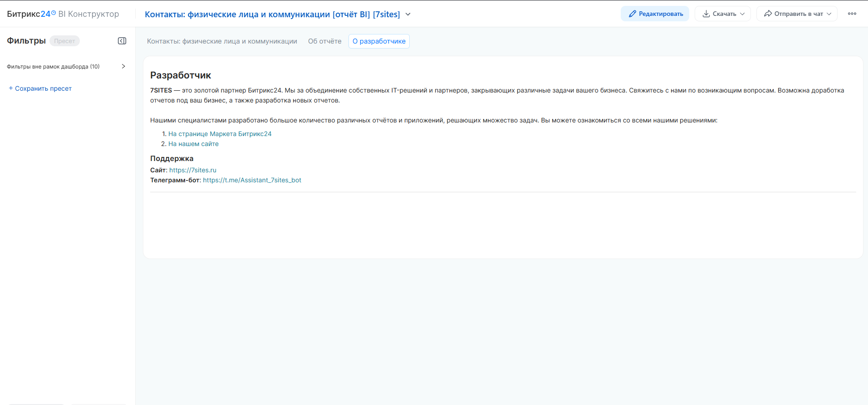Open the Telegram bot Assistant_7sites_bot link
Screen dimensions: 868x405
pos(252,180)
